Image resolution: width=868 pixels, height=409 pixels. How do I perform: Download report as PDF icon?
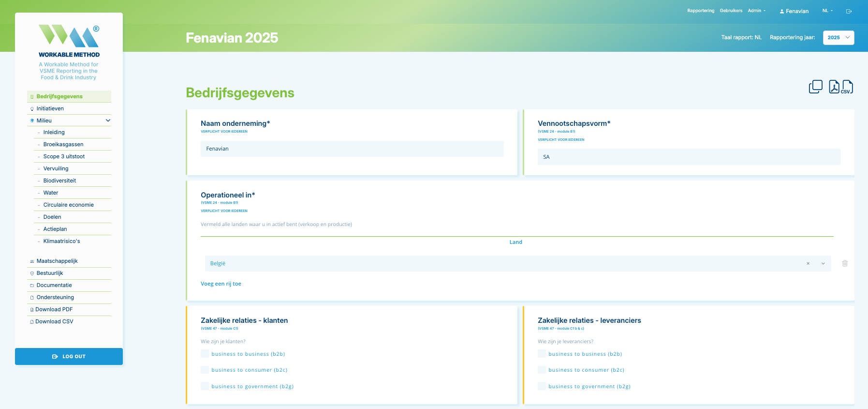pos(834,87)
